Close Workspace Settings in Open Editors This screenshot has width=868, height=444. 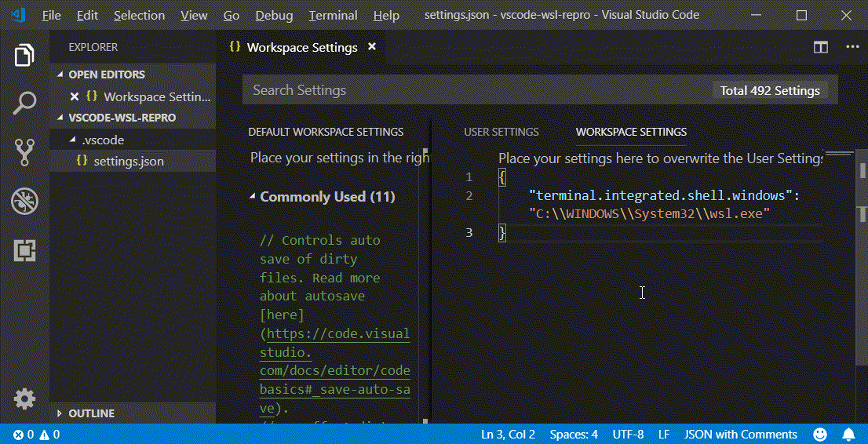(x=75, y=97)
